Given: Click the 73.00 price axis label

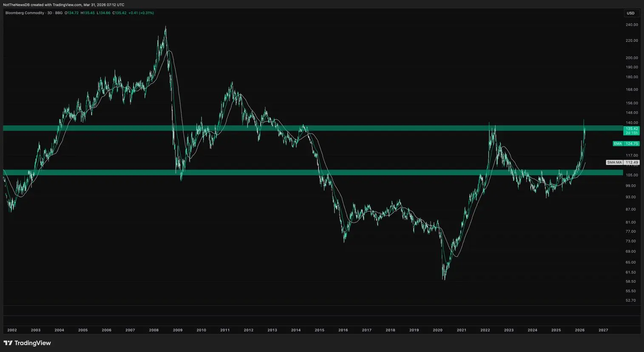Looking at the screenshot, I should coord(631,241).
